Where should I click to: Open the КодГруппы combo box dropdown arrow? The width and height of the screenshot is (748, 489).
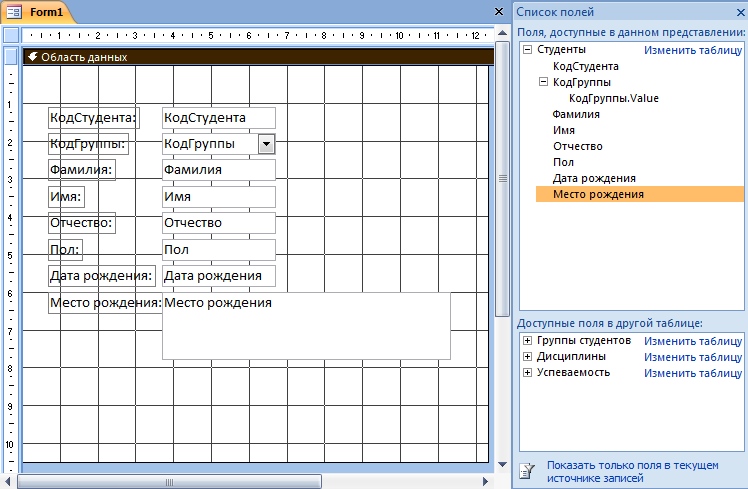point(266,144)
